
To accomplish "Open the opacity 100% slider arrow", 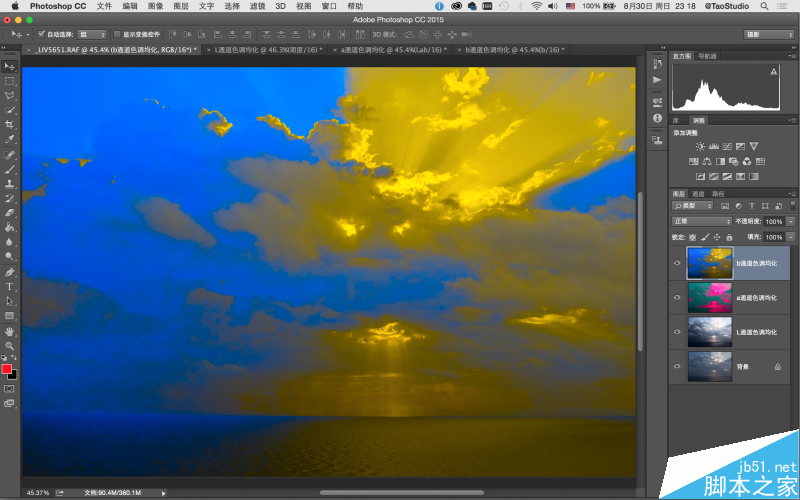I will [x=790, y=221].
